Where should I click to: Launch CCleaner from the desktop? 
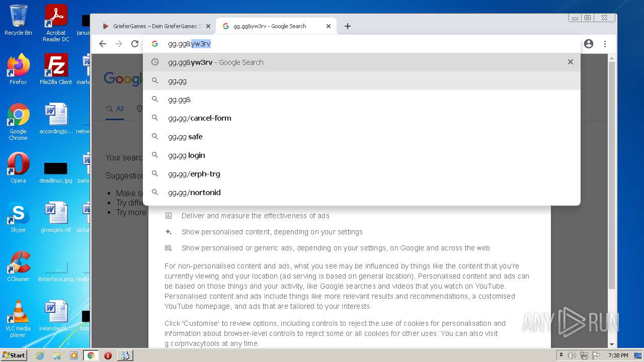(18, 266)
